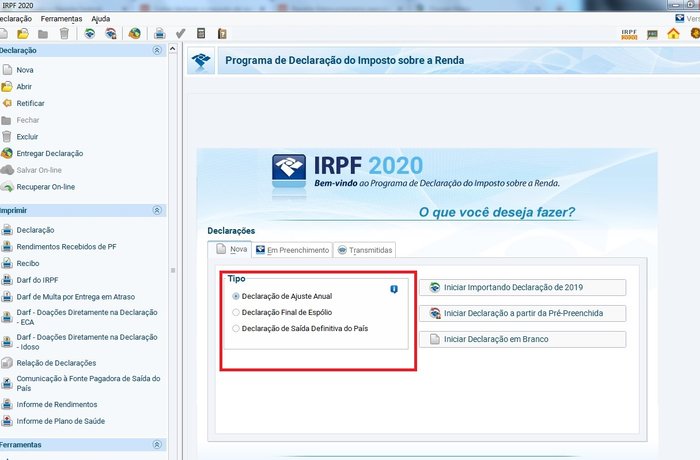Screen dimensions: 700x460
Task: Click the checkmark verify icon in the top toolbar
Action: [180, 33]
